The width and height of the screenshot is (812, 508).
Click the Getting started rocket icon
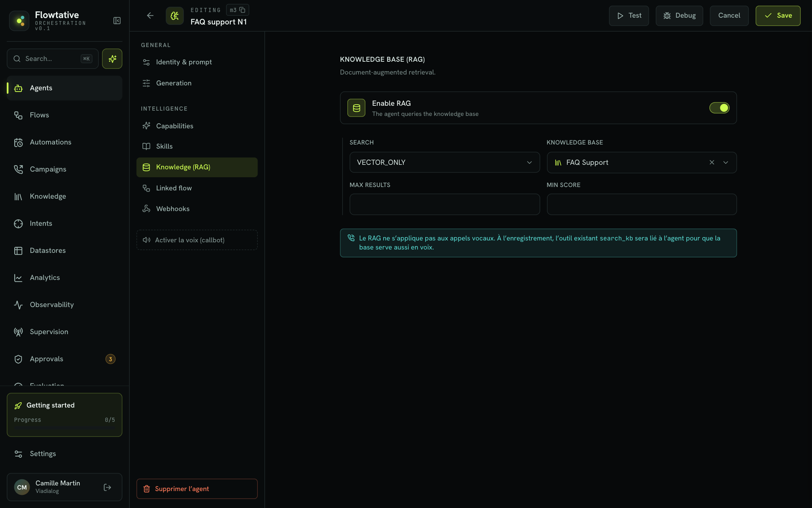pos(18,406)
